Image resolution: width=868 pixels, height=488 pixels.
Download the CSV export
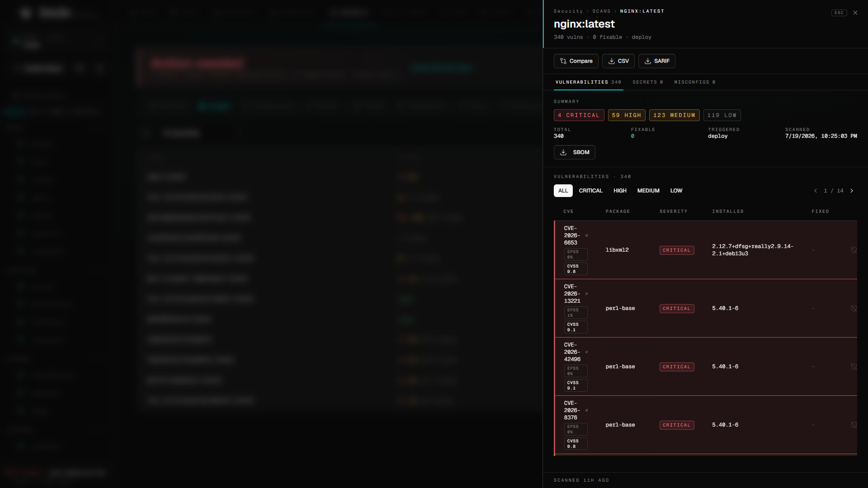[x=618, y=61]
